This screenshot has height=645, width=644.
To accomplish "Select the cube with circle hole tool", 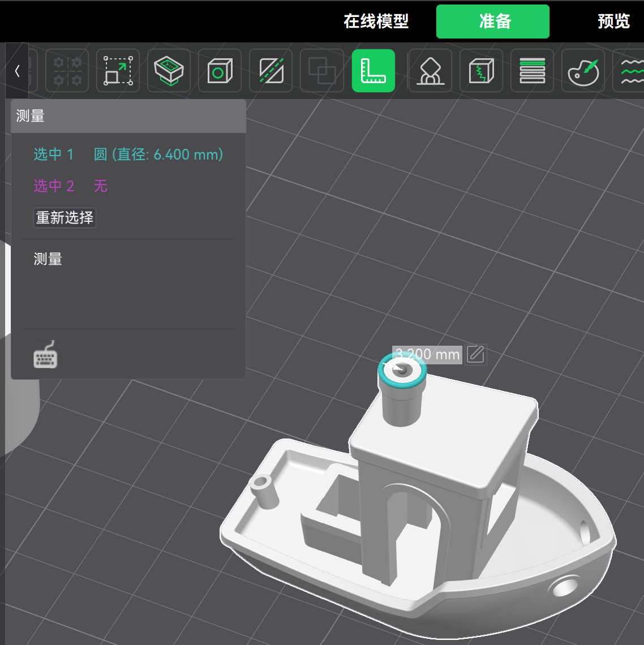I will 220,71.
